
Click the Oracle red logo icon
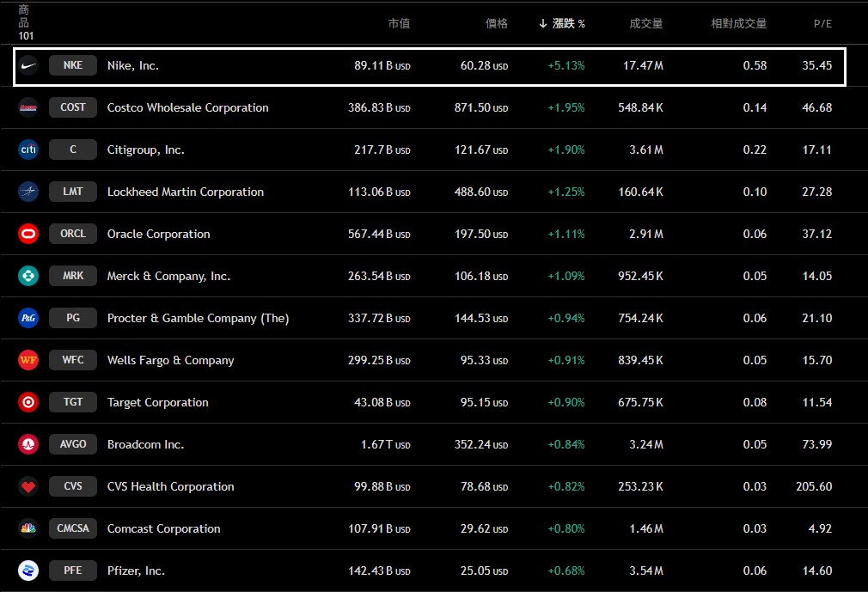(x=28, y=234)
